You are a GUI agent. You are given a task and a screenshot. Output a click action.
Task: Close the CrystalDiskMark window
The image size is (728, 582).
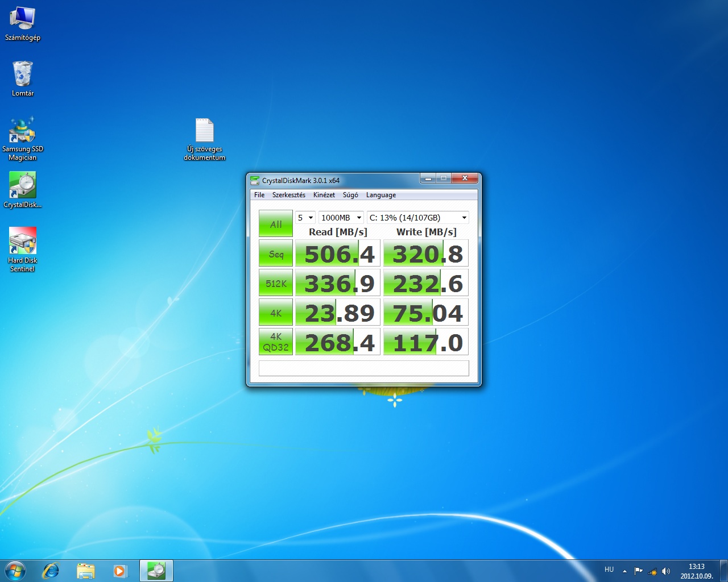pos(465,178)
